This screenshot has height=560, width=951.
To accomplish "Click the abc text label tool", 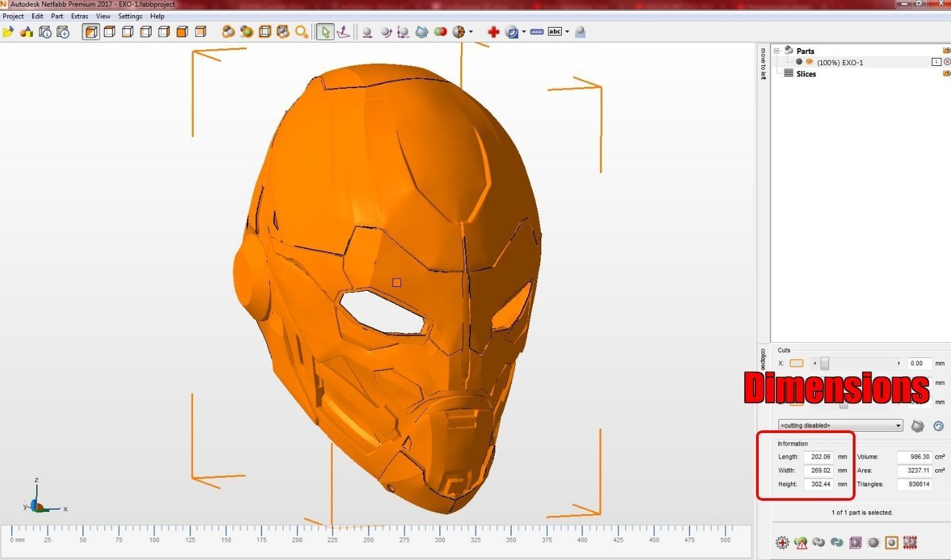I will [555, 32].
